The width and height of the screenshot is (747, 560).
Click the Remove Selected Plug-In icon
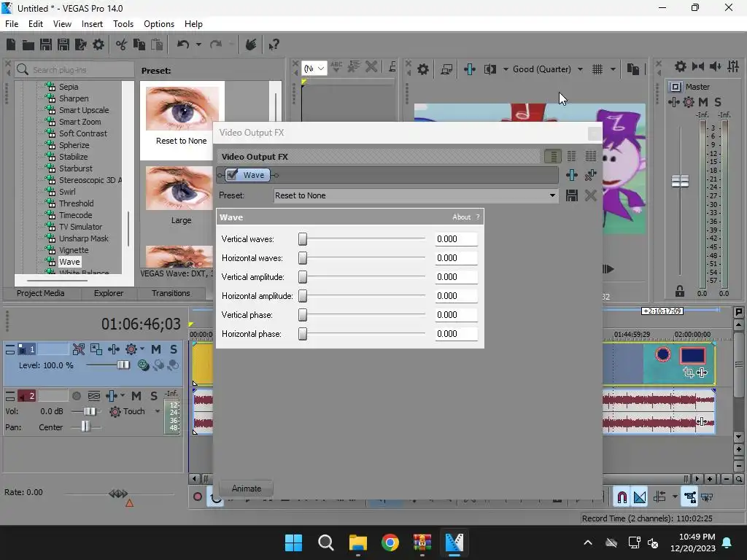tap(591, 175)
